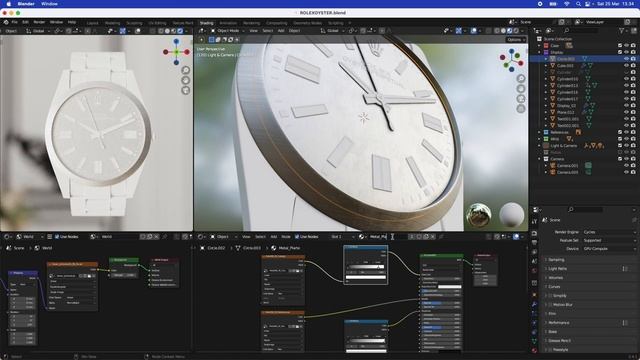
Task: Toggle References collection exclude checkbox
Action: [620, 132]
